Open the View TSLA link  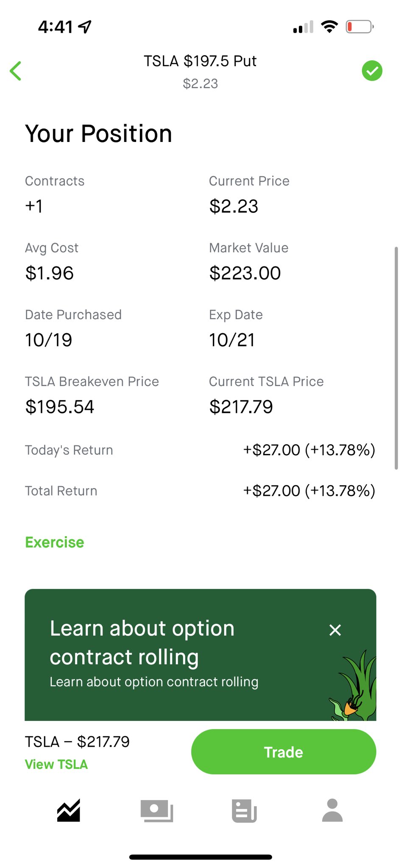click(56, 764)
